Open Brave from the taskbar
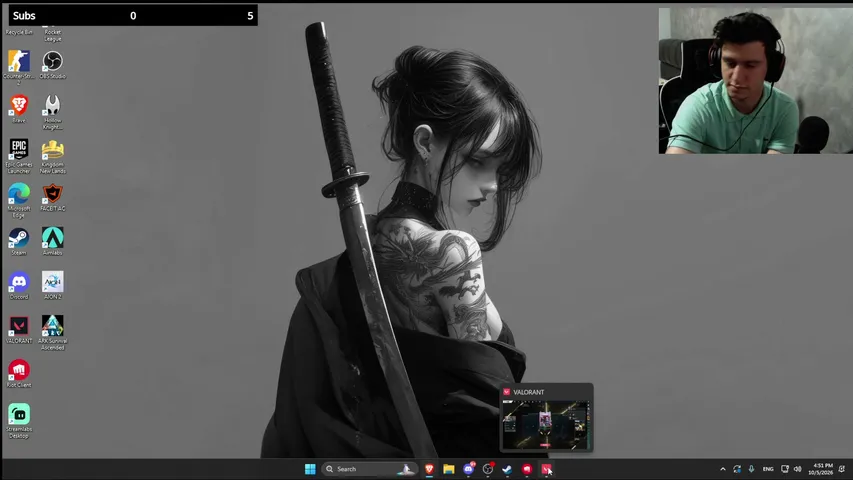The image size is (853, 480). pos(429,469)
